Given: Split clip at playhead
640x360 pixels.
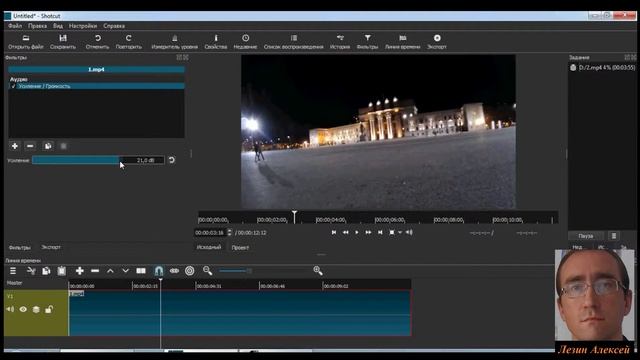Looking at the screenshot, I should coord(141,271).
